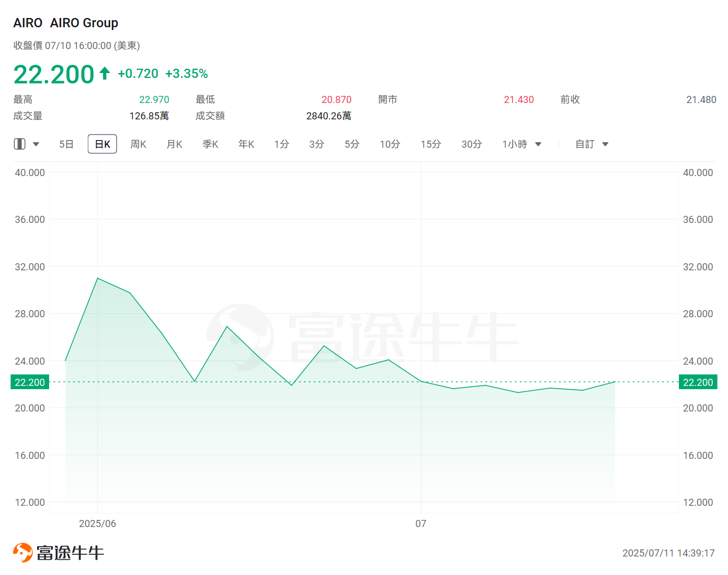
Task: Select the 30分 interval tab
Action: coord(472,144)
